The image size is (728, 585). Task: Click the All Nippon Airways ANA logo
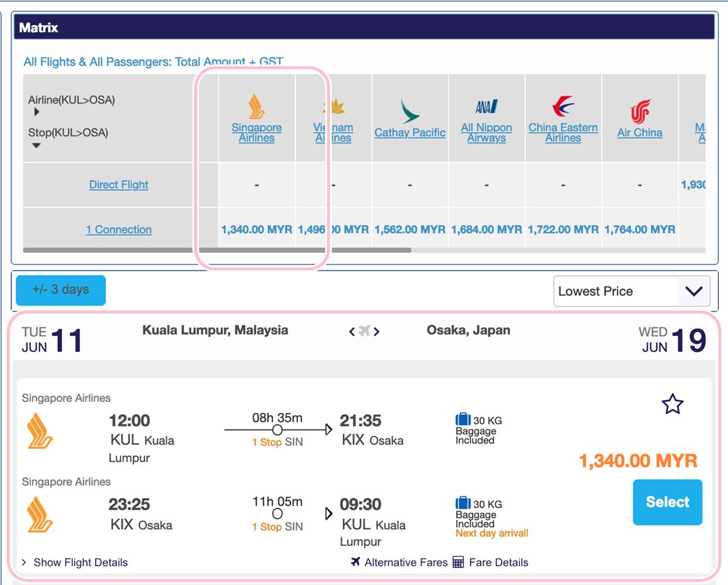[487, 107]
